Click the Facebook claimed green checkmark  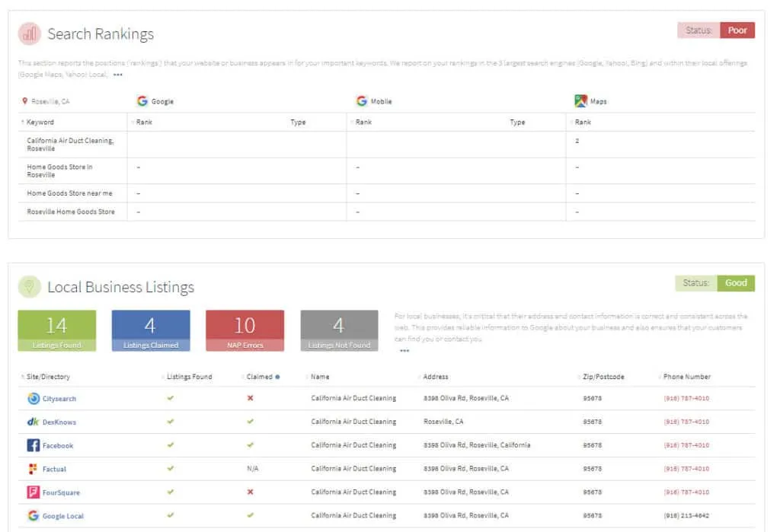pos(250,445)
